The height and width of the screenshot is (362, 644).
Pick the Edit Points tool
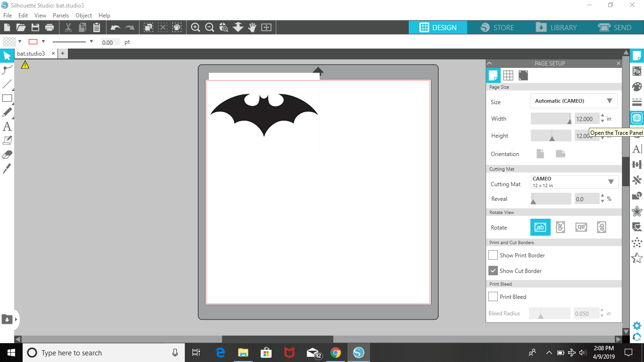(x=7, y=70)
